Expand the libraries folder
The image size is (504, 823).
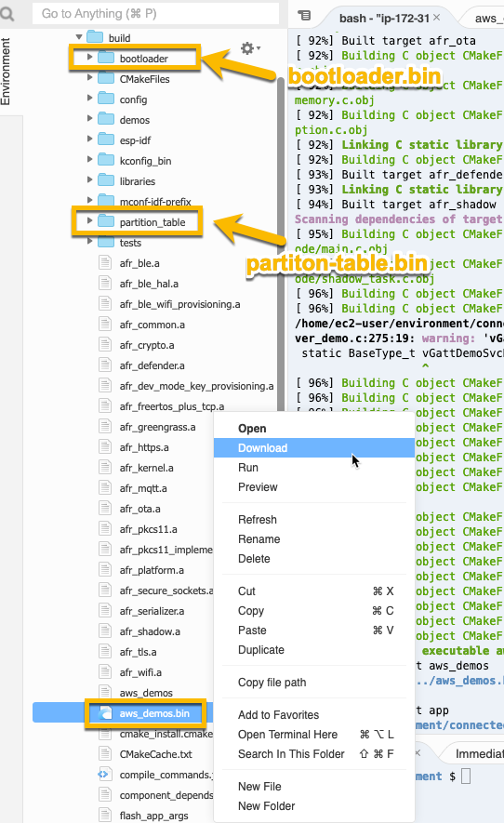pos(90,180)
